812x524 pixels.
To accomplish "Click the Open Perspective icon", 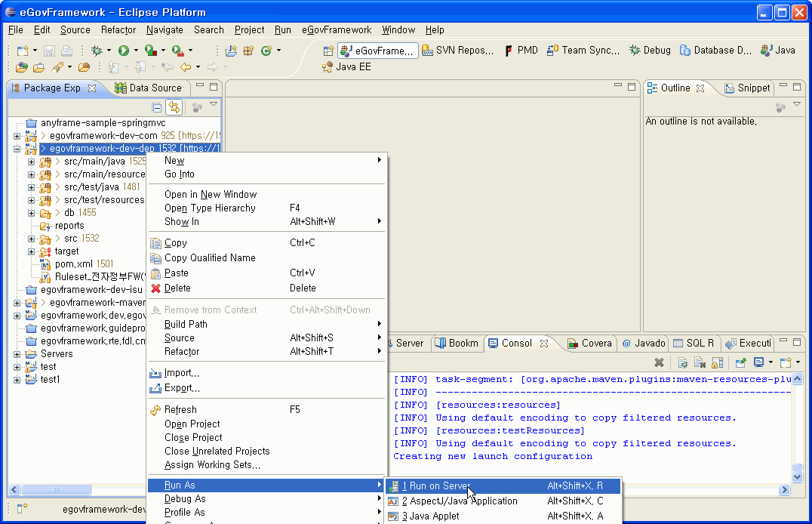I will pos(328,51).
